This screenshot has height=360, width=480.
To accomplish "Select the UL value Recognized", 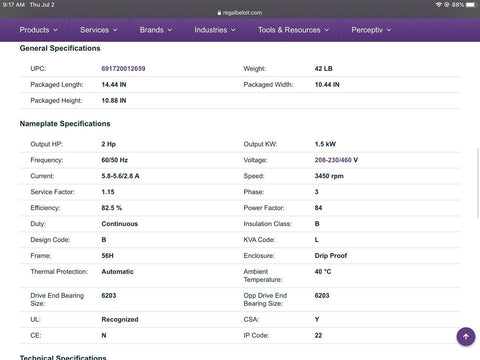I will click(120, 319).
